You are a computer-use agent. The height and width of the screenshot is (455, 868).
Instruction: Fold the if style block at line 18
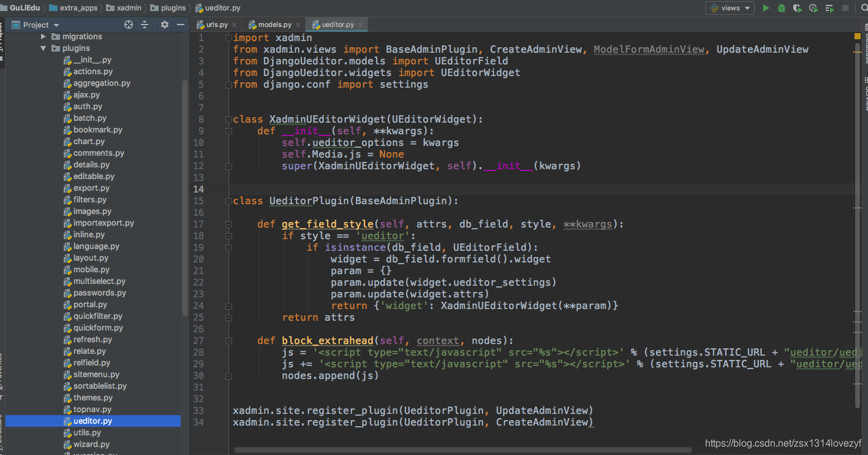click(228, 235)
